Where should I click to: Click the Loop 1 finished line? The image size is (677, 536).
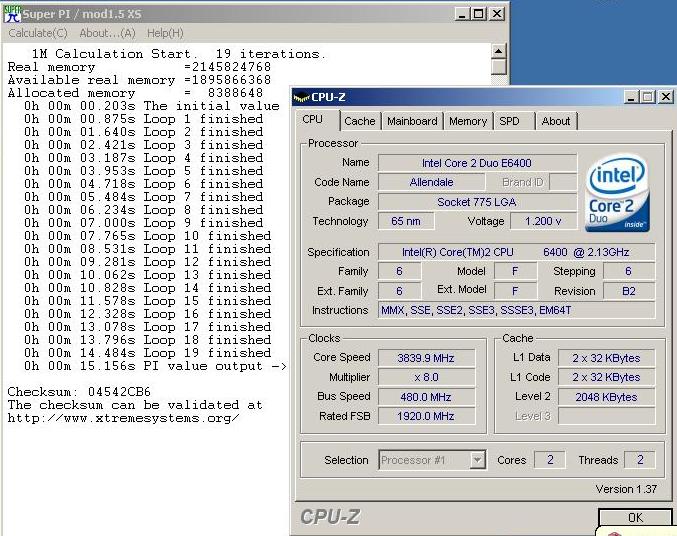[143, 119]
